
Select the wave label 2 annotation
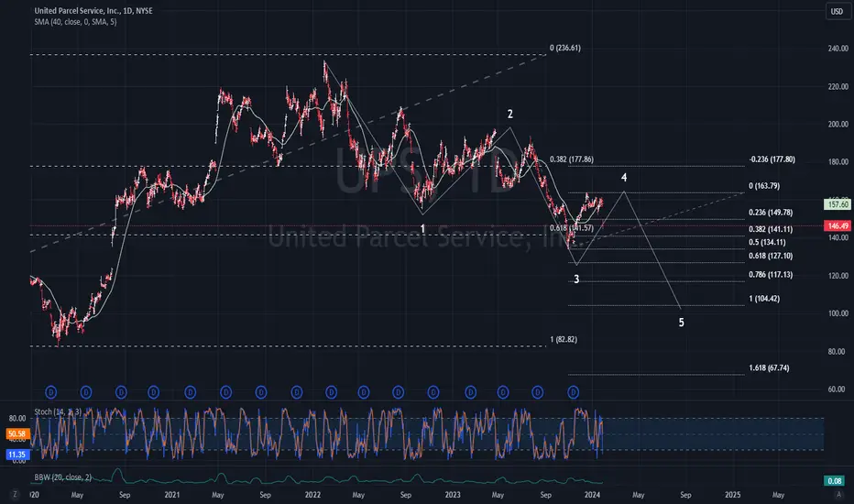[x=509, y=114]
